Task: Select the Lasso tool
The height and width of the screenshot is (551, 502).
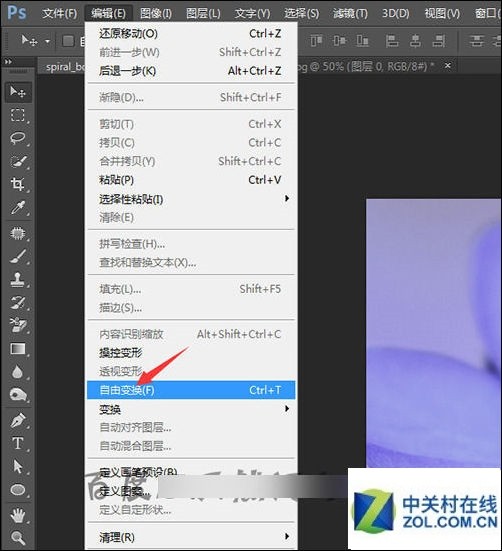Action: coord(18,138)
